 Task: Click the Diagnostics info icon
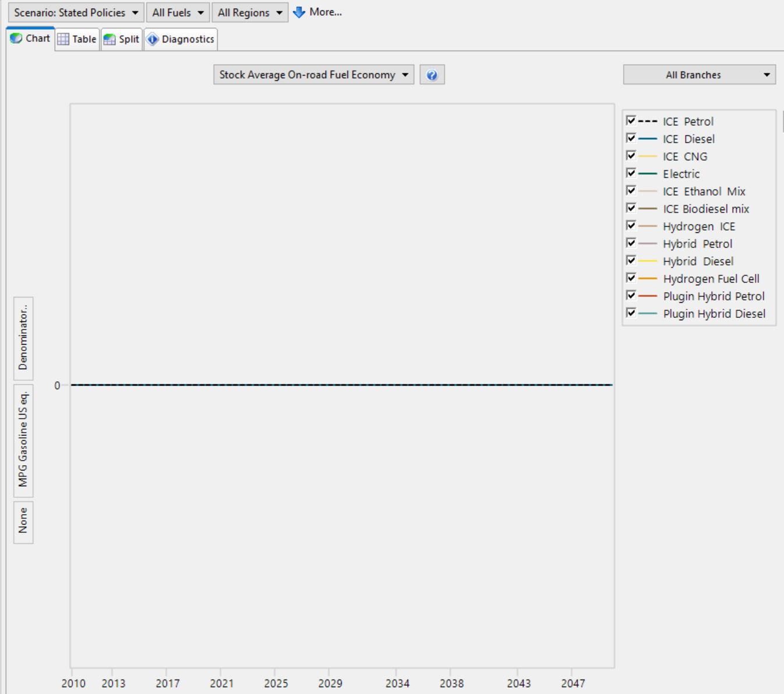tap(153, 40)
